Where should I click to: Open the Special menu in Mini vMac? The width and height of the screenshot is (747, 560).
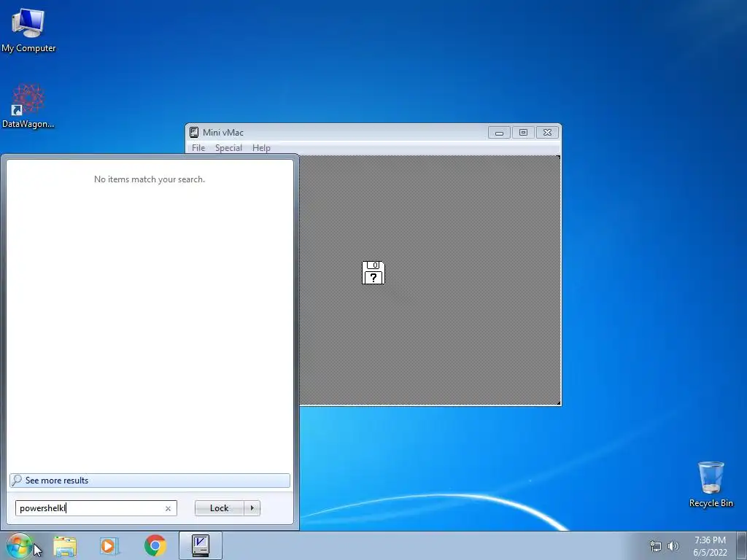pos(228,147)
